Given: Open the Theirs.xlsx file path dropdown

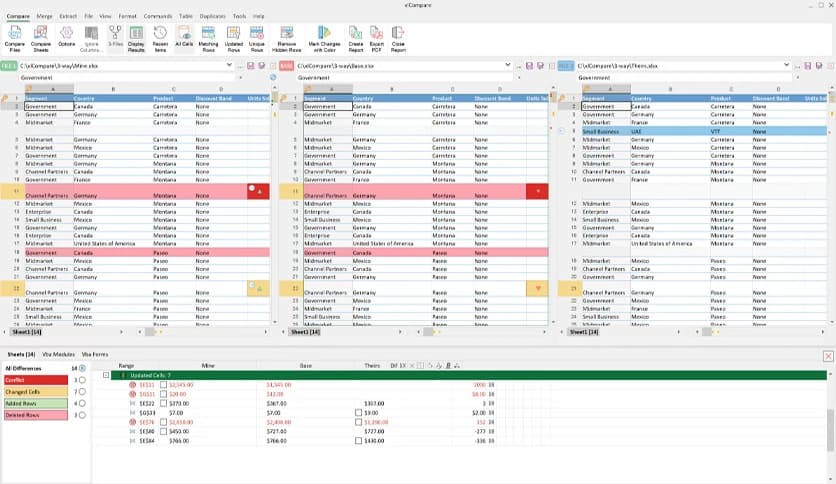Looking at the screenshot, I should [x=786, y=65].
